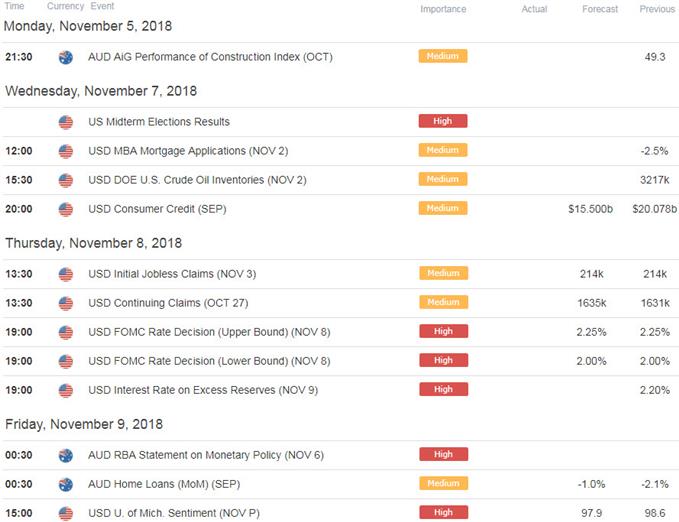Screen dimensions: 679x522
Task: Click Medium badge for Consumer Credit
Action: (x=443, y=208)
